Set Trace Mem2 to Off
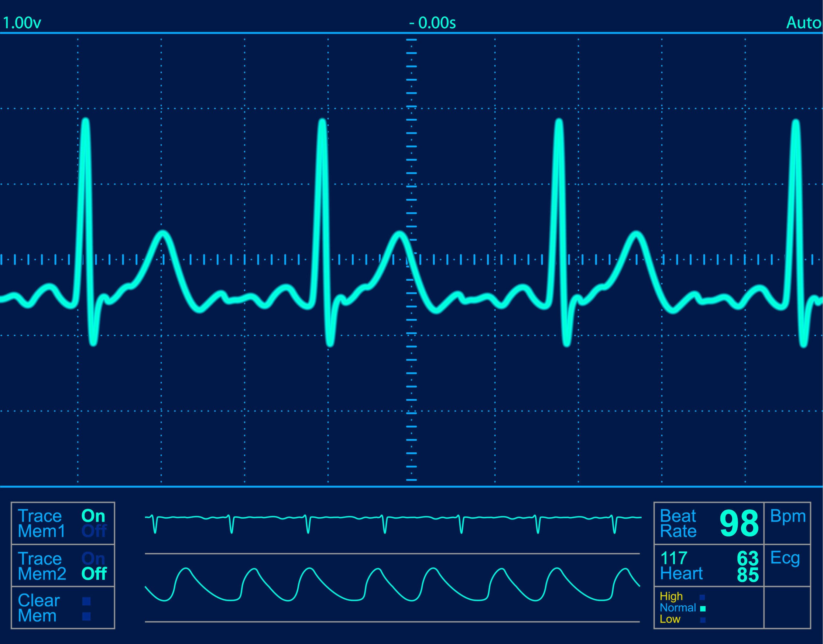 pos(94,574)
